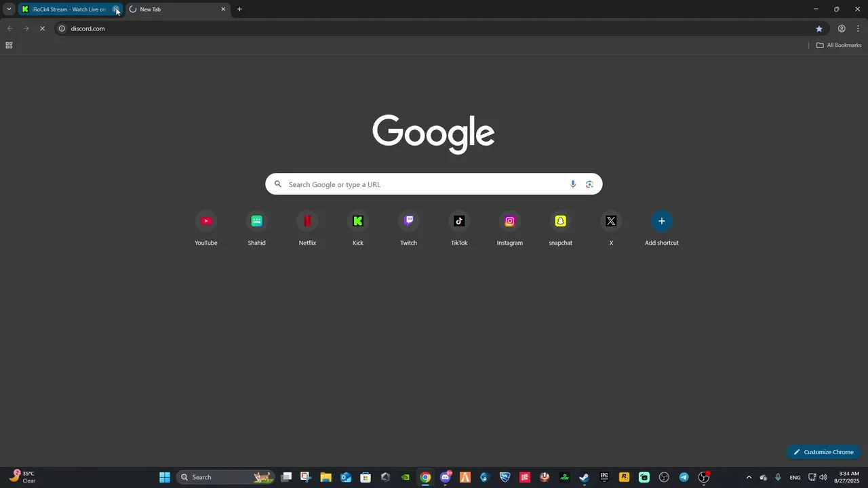Open Snipping Tool from the taskbar
868x488 pixels.
[x=306, y=477]
